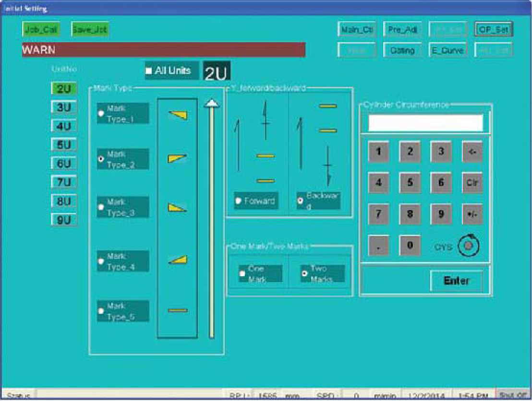The image size is (532, 401).
Task: Enable the All Units checkbox
Action: pyautogui.click(x=149, y=71)
